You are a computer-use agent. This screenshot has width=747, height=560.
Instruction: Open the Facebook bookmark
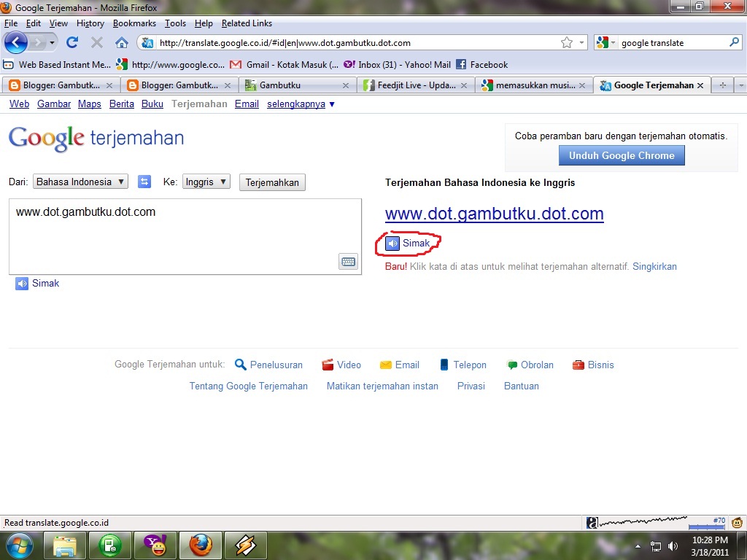pos(482,64)
